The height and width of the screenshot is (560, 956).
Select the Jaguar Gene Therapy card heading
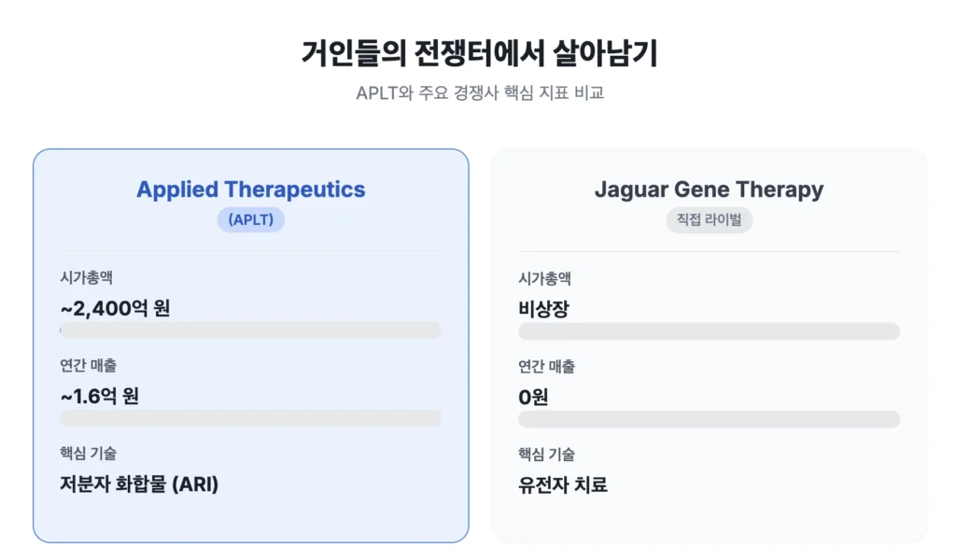point(709,189)
